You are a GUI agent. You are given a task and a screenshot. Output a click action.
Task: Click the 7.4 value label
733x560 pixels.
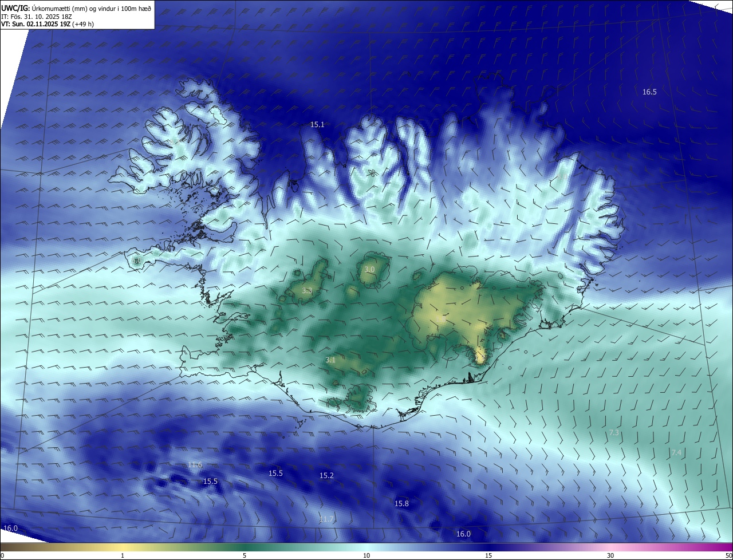[x=676, y=453]
